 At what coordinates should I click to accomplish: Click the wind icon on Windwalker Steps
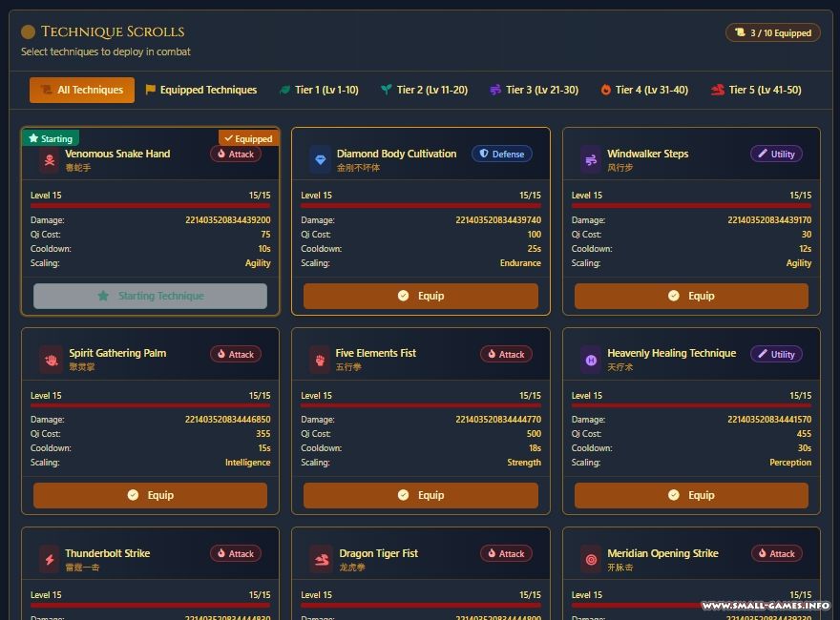591,160
